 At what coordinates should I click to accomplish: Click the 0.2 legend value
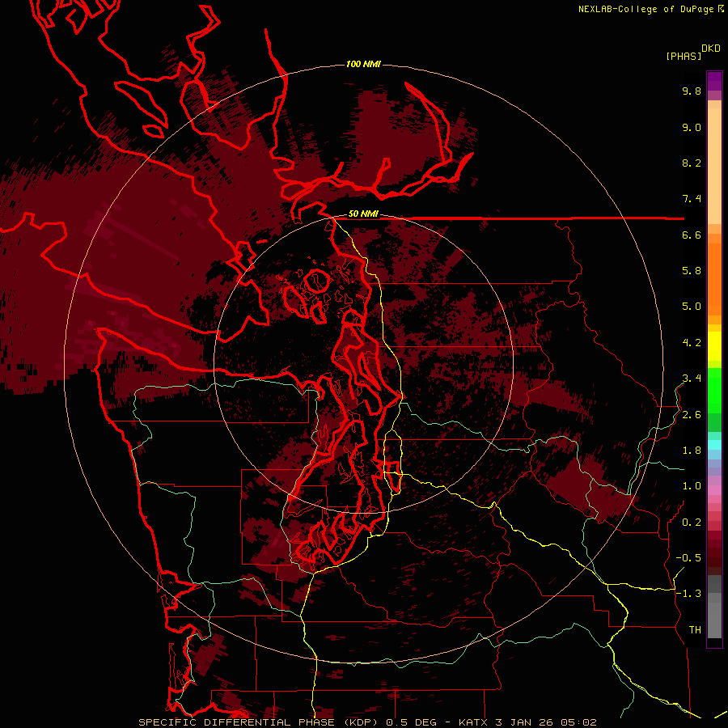click(692, 523)
